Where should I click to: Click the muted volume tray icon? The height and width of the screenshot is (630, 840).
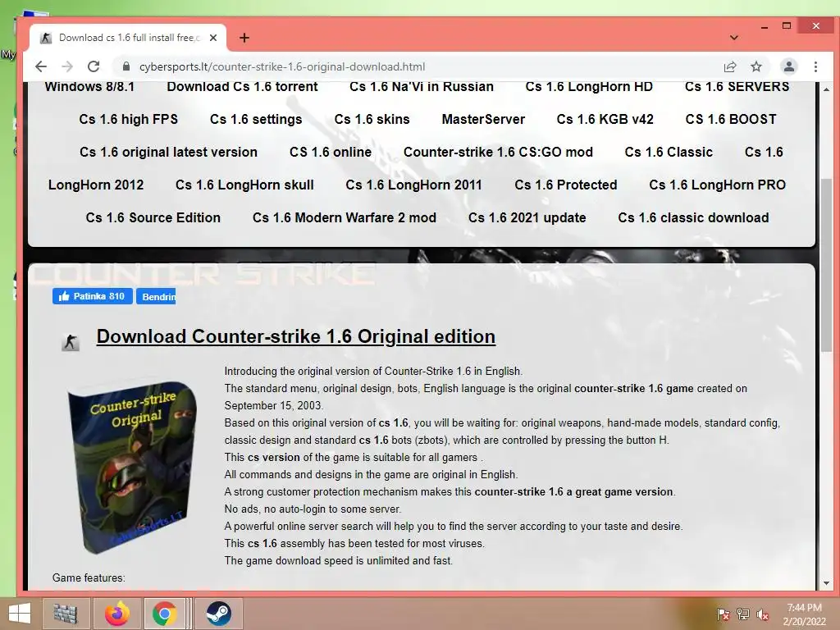763,614
